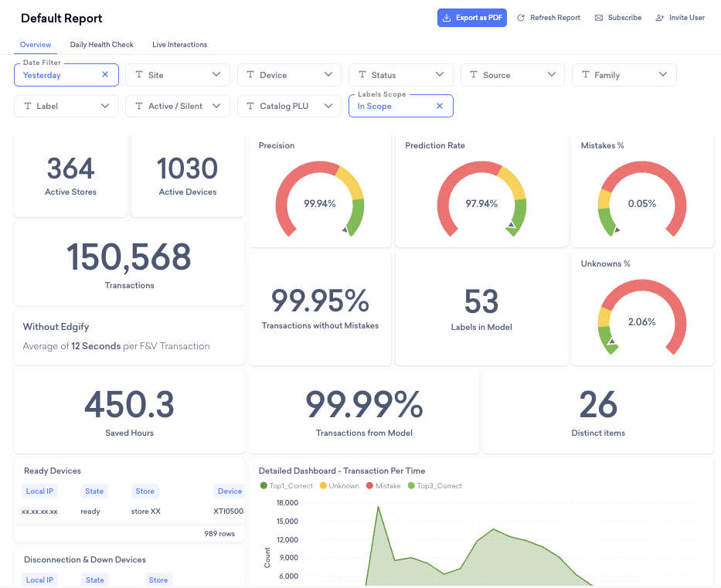Click the Store column header in Ready Devices
The image size is (721, 588).
click(145, 491)
